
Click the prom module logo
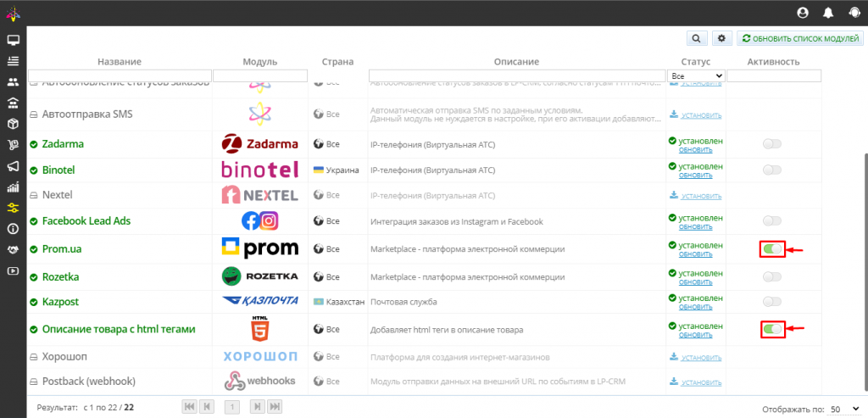[259, 249]
